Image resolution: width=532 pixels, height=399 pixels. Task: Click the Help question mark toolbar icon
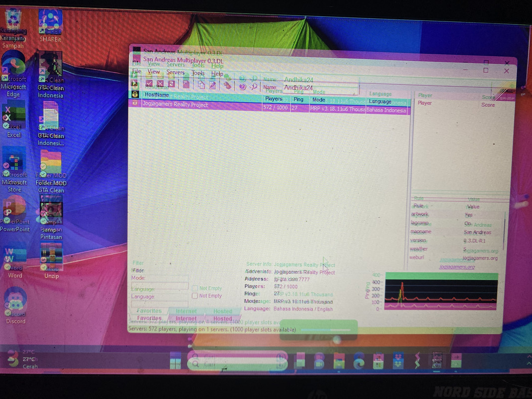tap(242, 86)
